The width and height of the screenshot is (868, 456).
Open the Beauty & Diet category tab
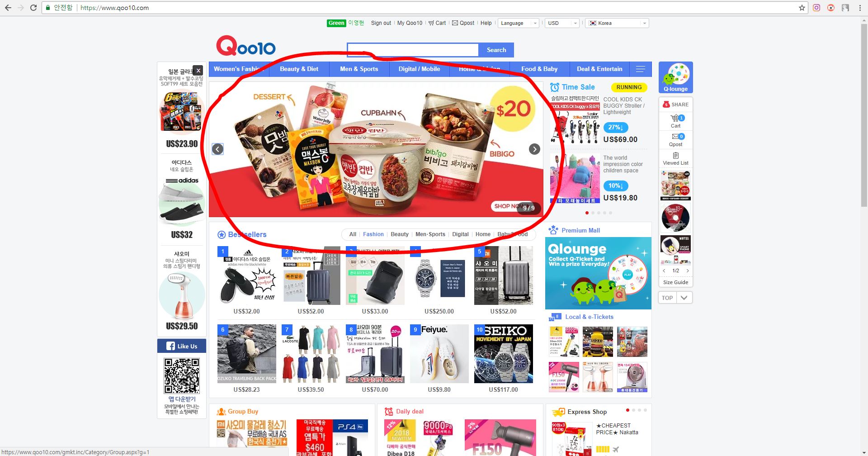(x=299, y=69)
